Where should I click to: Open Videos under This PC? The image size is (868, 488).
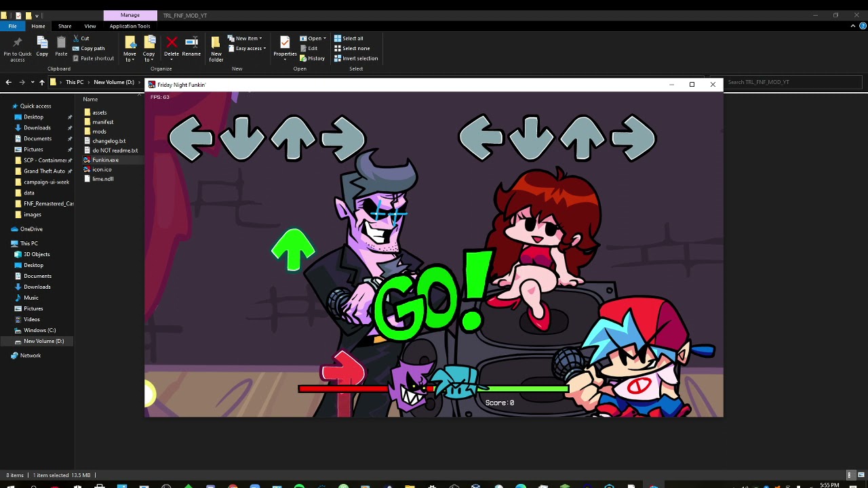point(32,319)
